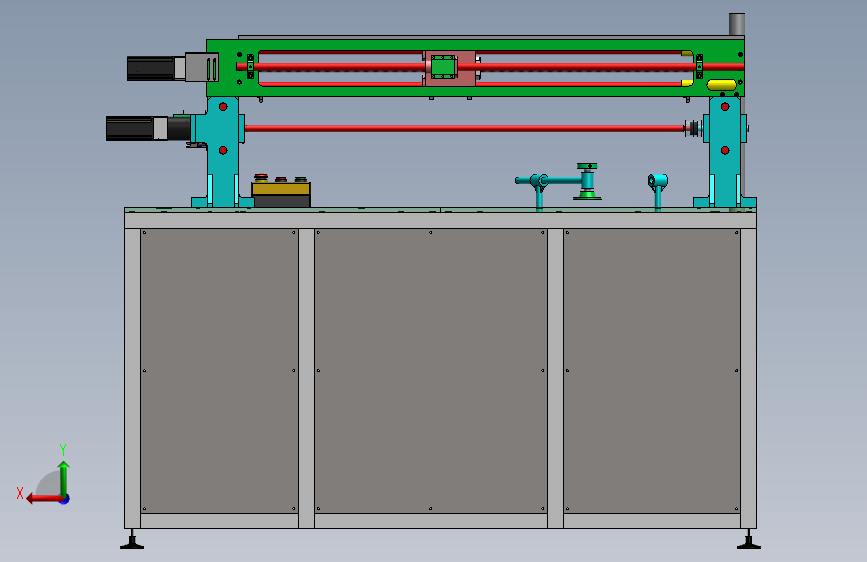This screenshot has height=562, width=867.
Task: Select the left cabinet door panel
Action: click(220, 371)
